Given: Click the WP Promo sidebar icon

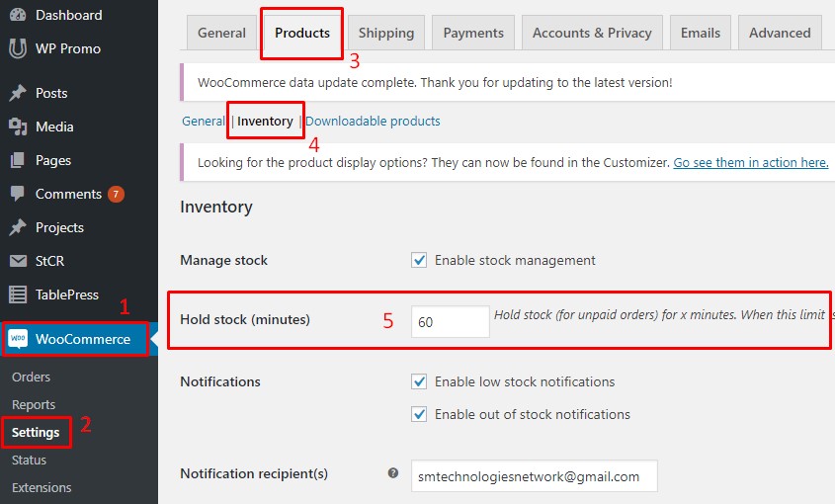Looking at the screenshot, I should click(x=18, y=48).
